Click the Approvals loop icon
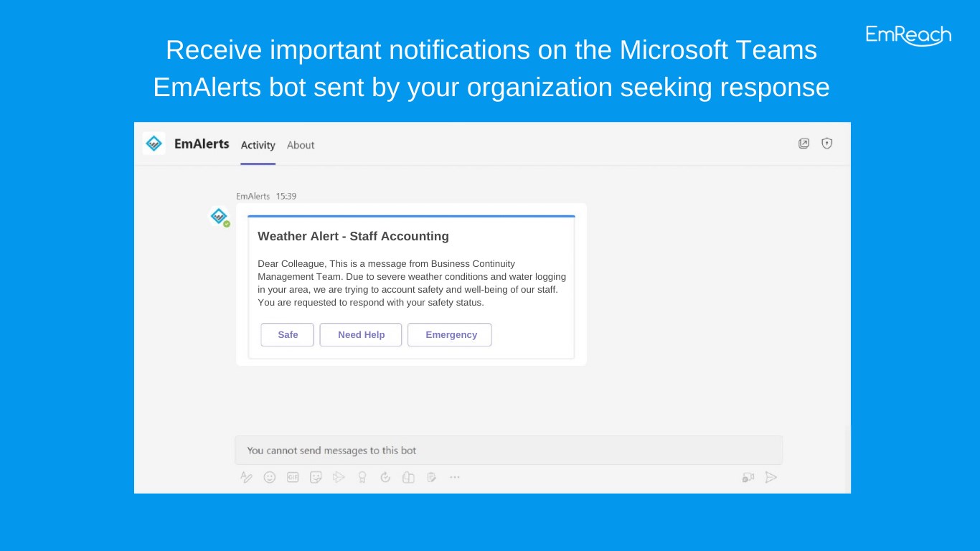 coord(385,477)
